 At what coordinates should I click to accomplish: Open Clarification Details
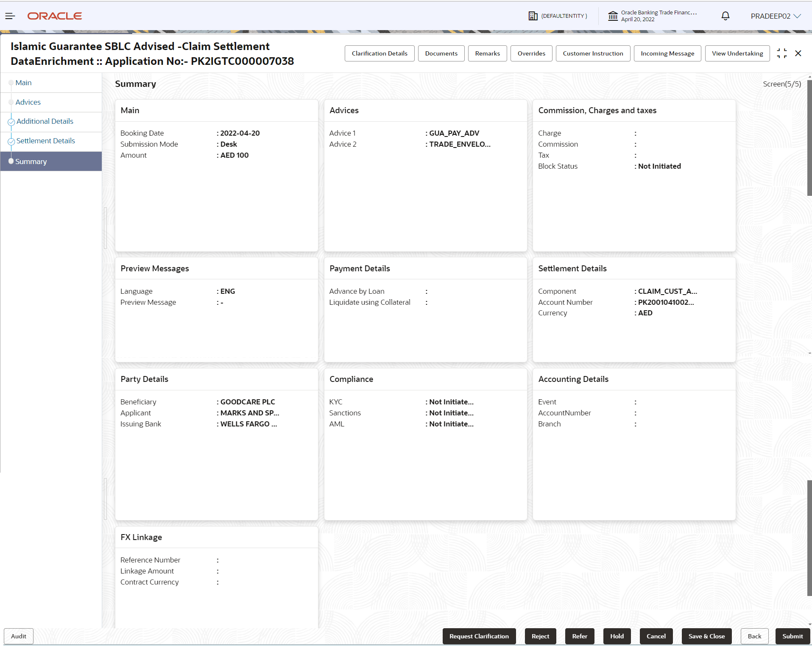pyautogui.click(x=379, y=53)
